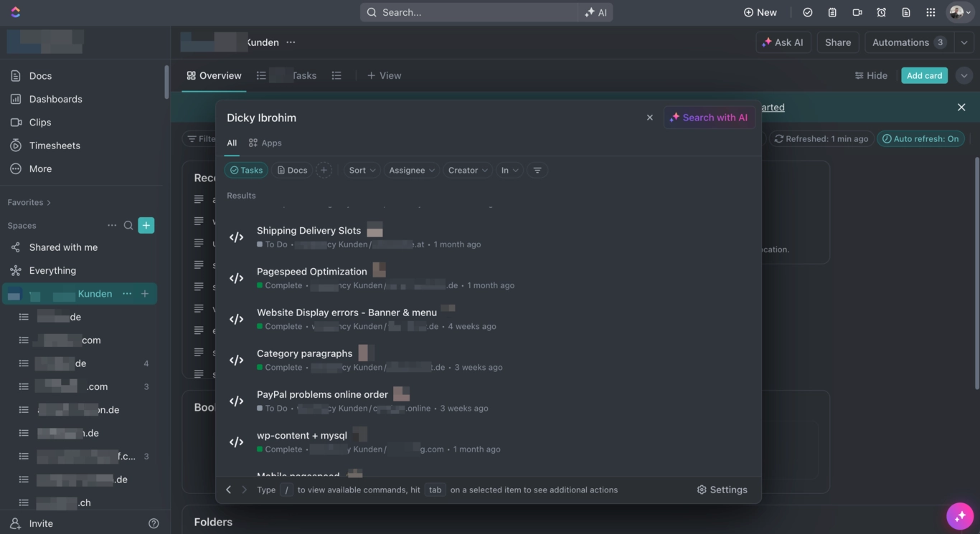Click the Search with AI button
The image size is (980, 534).
(709, 118)
